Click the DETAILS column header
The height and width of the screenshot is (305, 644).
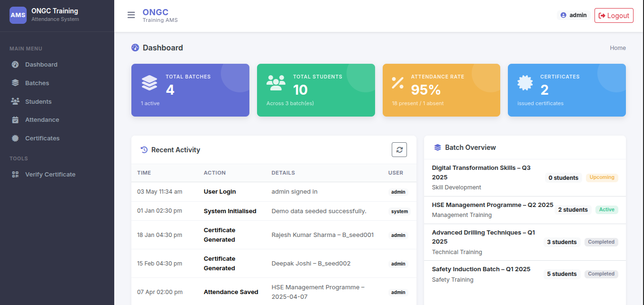(x=283, y=173)
